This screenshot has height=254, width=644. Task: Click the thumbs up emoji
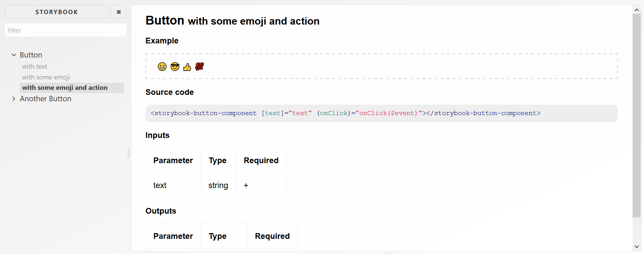[x=187, y=67]
